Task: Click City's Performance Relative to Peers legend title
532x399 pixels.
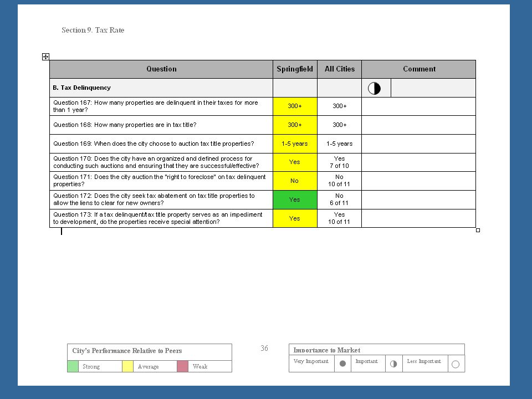Action: click(x=127, y=351)
